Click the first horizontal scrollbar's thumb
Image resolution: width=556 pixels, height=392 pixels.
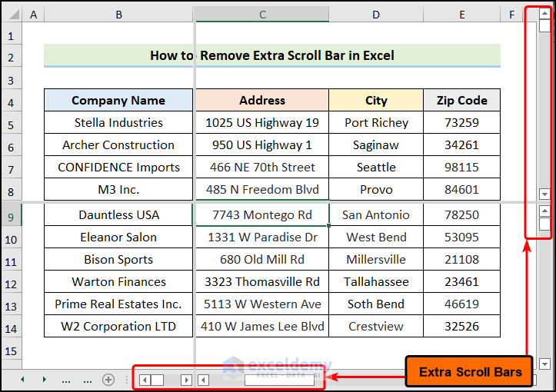157,380
